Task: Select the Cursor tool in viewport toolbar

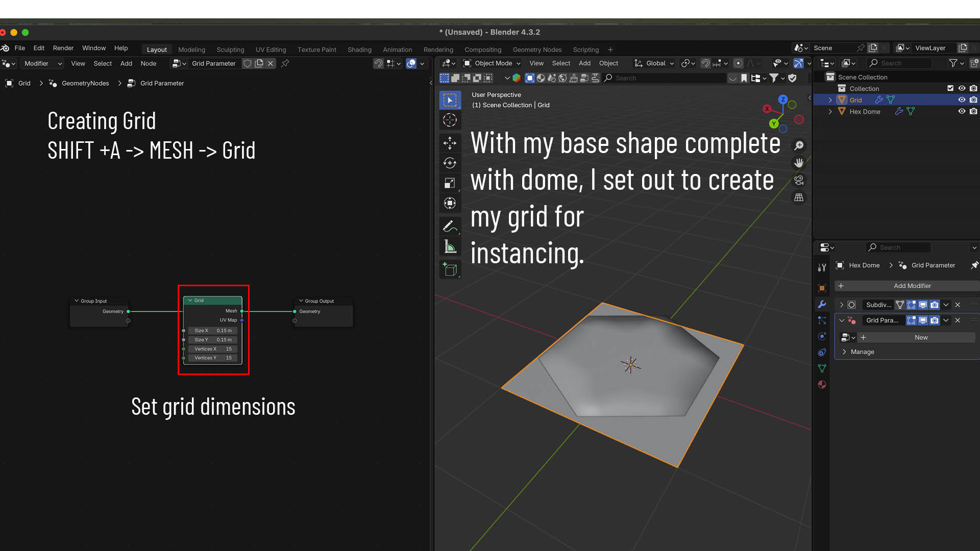Action: coord(450,120)
